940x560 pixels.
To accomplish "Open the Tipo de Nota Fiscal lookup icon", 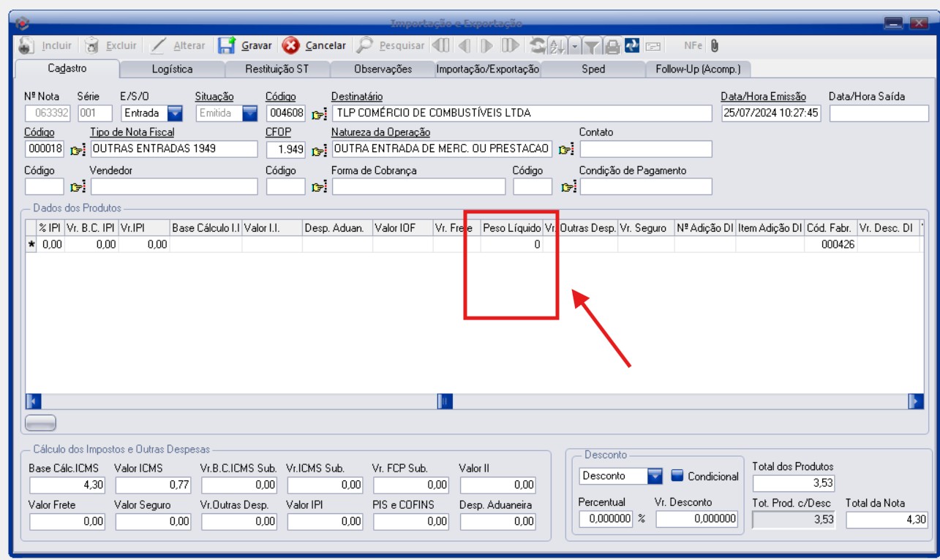I will [78, 150].
